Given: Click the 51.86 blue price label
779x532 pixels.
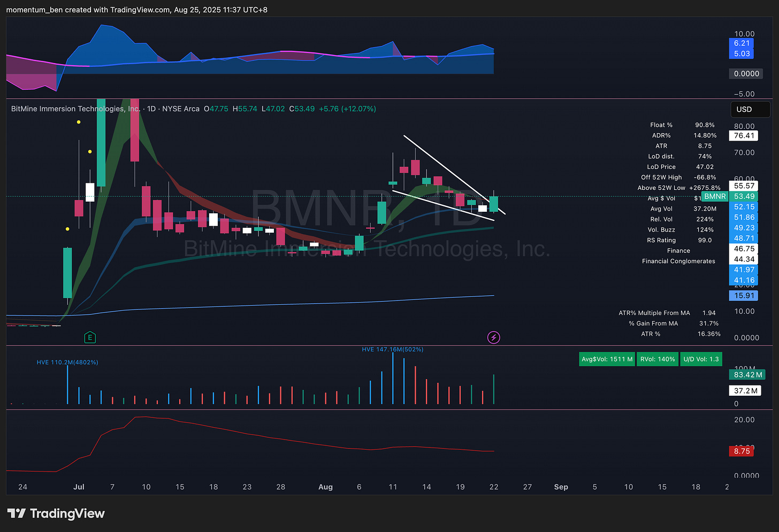Looking at the screenshot, I should [x=744, y=218].
